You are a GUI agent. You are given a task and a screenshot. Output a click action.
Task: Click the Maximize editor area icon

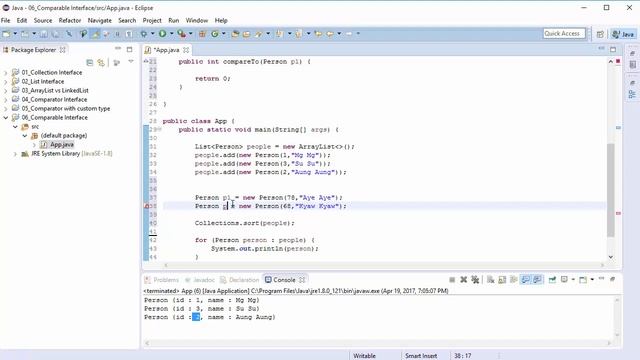(613, 49)
